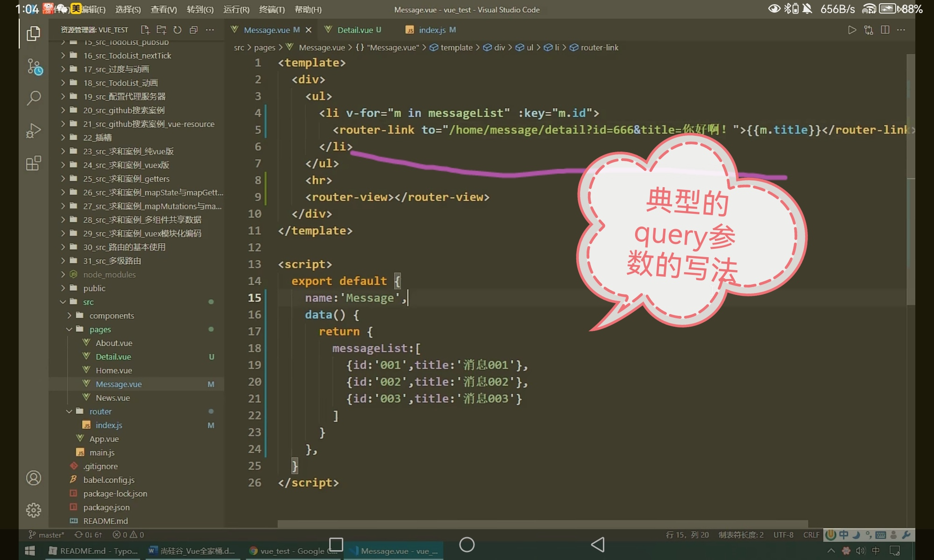Open the Search view in the activity bar

pos(33,98)
